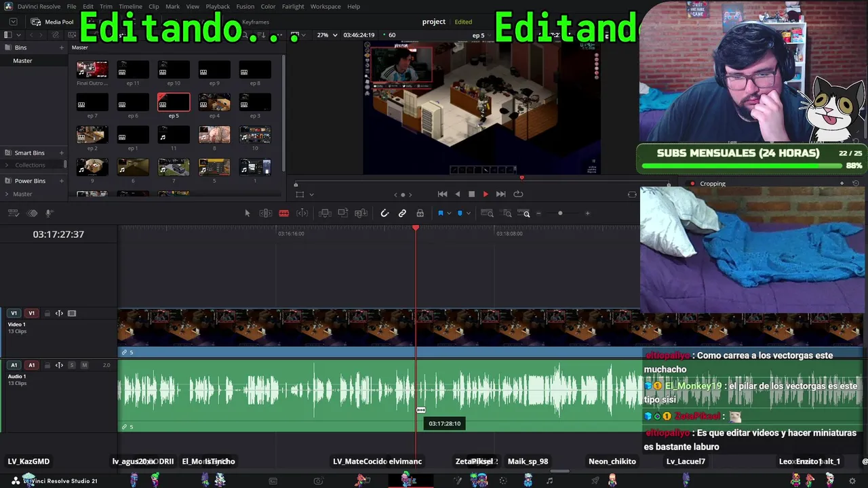Add a new Power Bin with plus
The width and height of the screenshot is (868, 488).
62,181
